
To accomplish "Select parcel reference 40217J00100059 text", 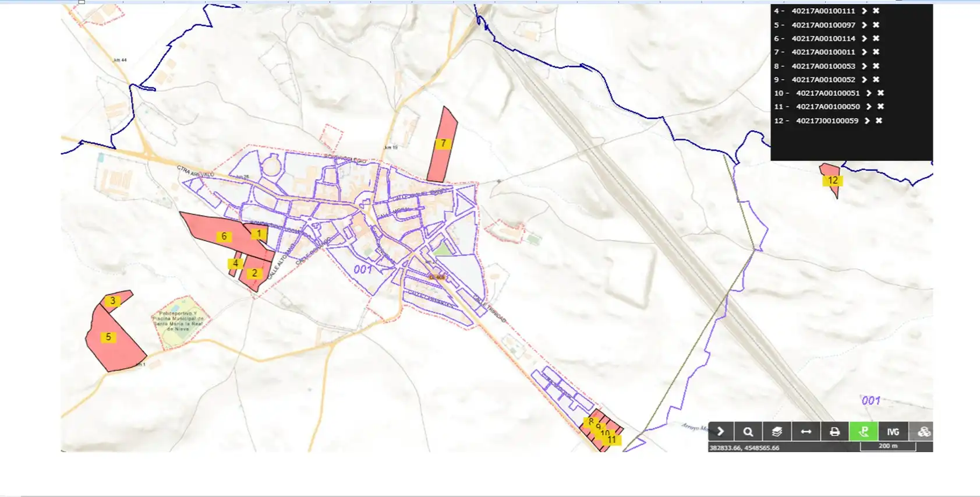I will pyautogui.click(x=827, y=121).
